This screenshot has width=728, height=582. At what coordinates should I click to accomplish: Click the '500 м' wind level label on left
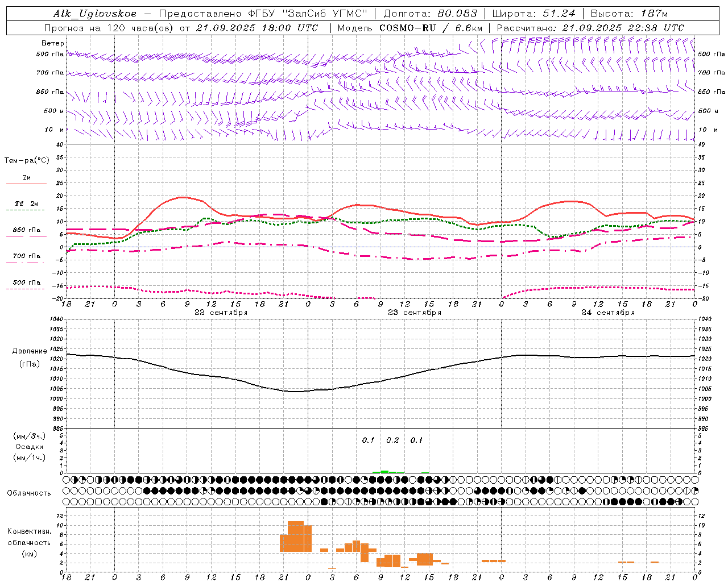point(55,111)
